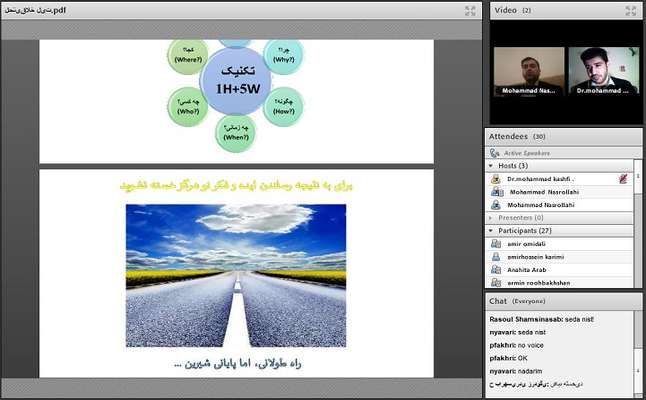Click the Attendees (30) pod title

[x=517, y=136]
